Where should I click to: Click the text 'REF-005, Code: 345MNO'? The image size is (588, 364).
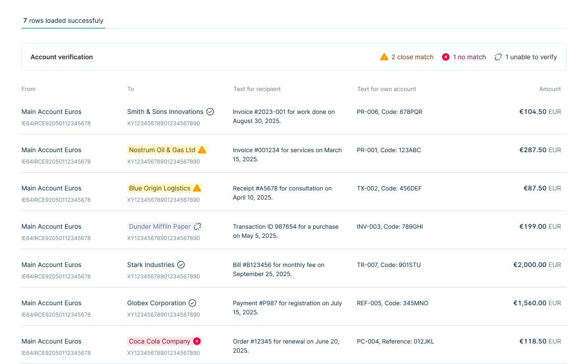coord(392,303)
